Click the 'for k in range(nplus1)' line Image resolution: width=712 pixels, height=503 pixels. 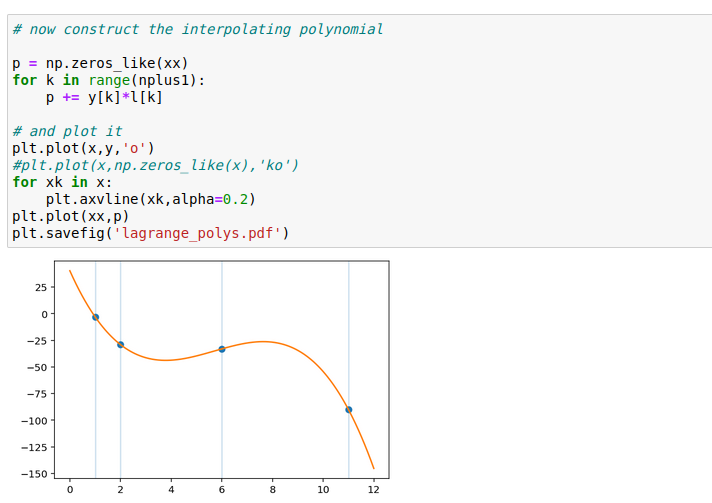(x=108, y=80)
